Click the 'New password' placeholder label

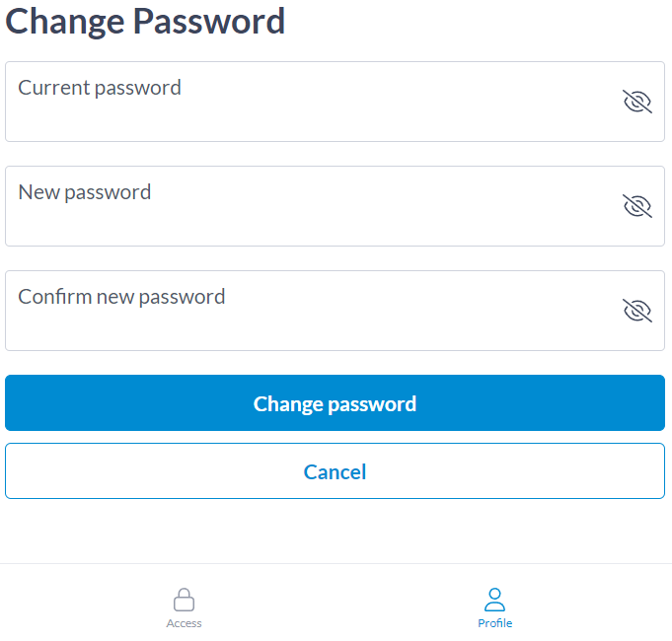[85, 192]
